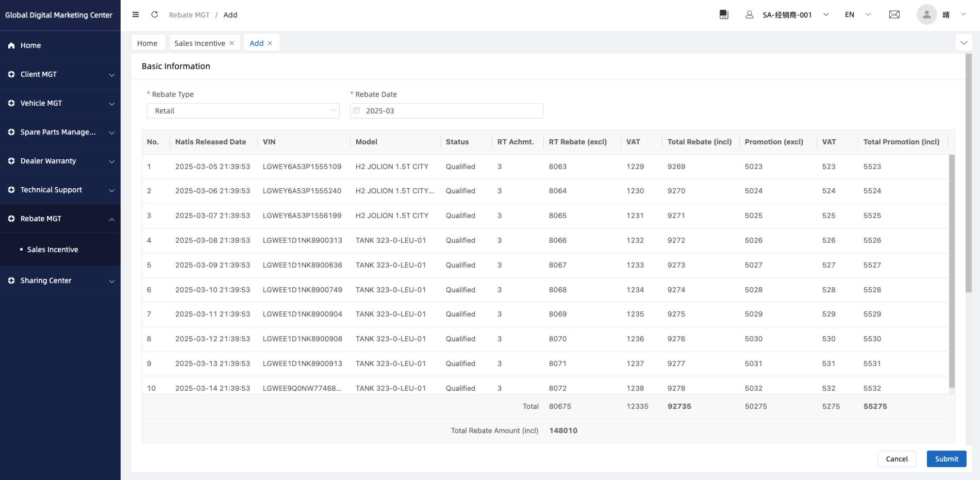Expand the Vehicle MGT menu
Image resolution: width=980 pixels, height=480 pixels.
click(60, 103)
